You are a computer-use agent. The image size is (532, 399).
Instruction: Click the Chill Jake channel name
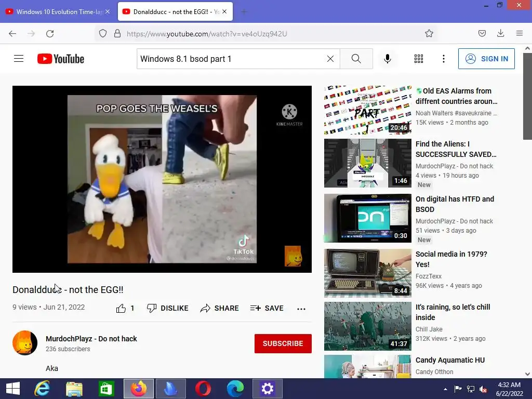[429, 329]
